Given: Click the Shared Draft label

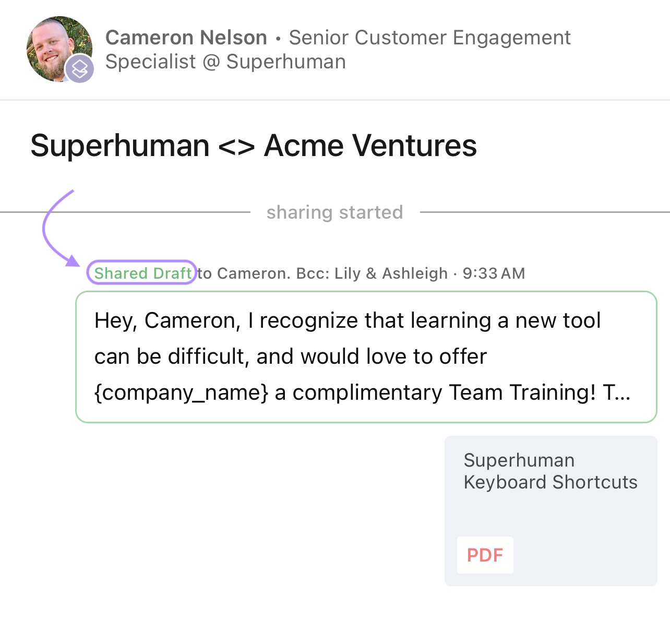Looking at the screenshot, I should (x=142, y=273).
